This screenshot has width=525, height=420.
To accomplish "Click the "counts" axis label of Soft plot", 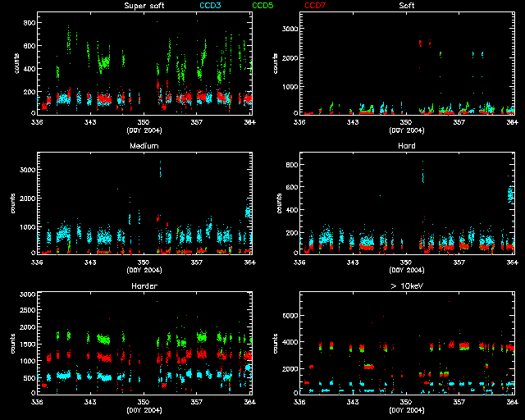I will click(x=276, y=63).
